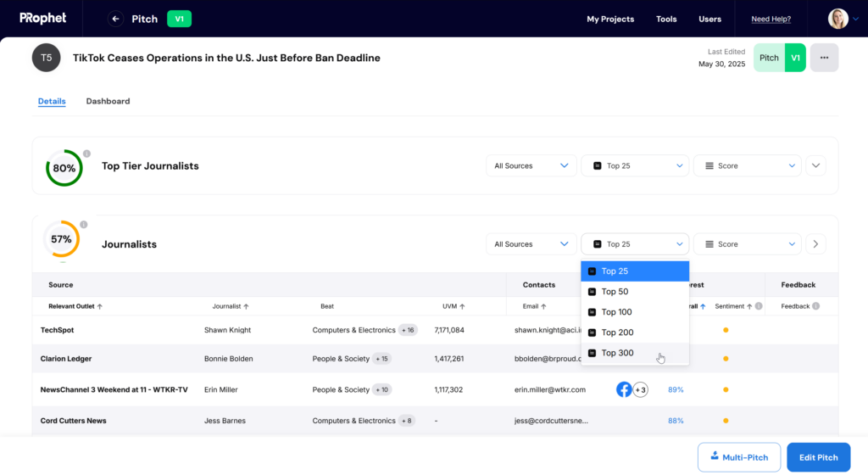The width and height of the screenshot is (868, 475).
Task: Switch to the Details tab
Action: [x=52, y=101]
